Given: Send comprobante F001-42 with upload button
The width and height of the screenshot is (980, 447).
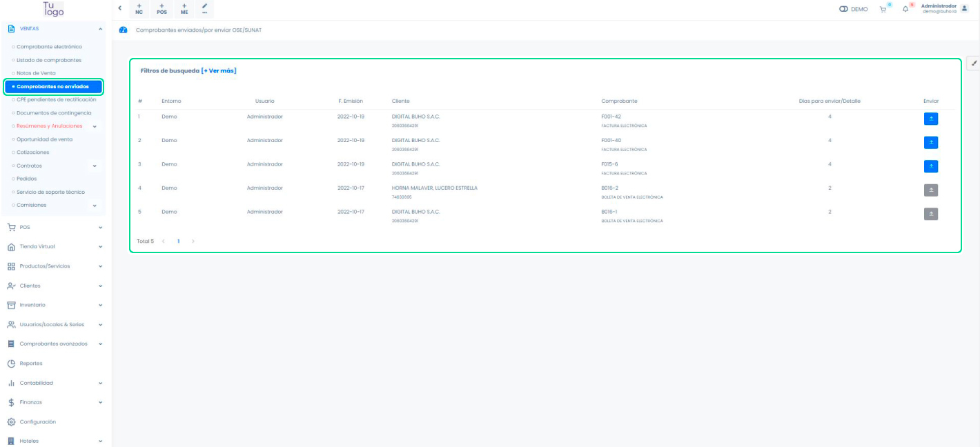Looking at the screenshot, I should 930,119.
